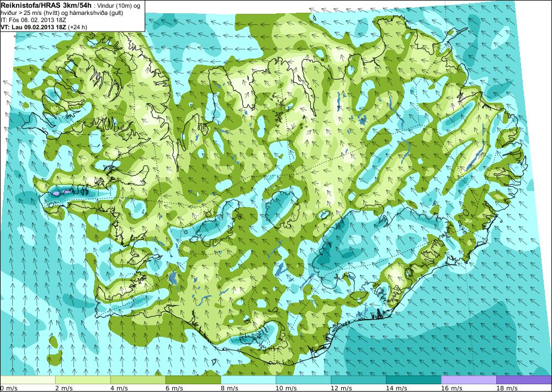This screenshot has width=552, height=392.
Task: Click the 12 m/s teal legend swatch
Action: (x=358, y=380)
